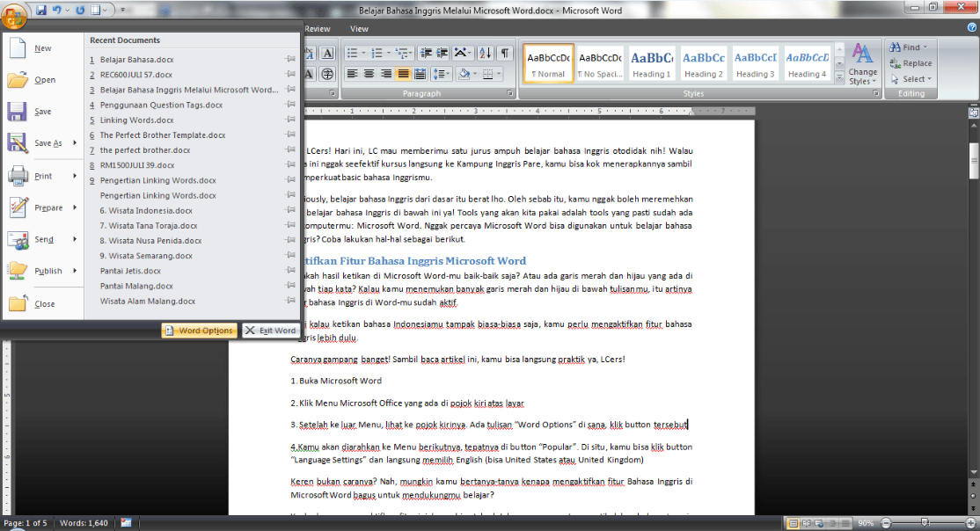This screenshot has height=531, width=980.
Task: Switch to the View ribbon tab
Action: tap(359, 29)
